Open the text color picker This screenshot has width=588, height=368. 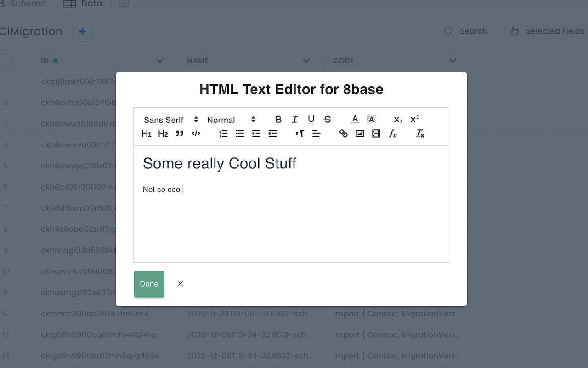tap(355, 120)
